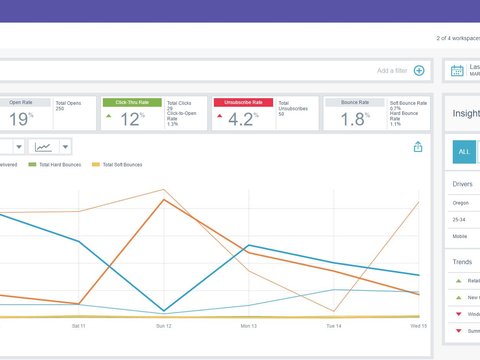The width and height of the screenshot is (480, 360).
Task: Select the Bounce Rate metric header
Action: point(355,102)
